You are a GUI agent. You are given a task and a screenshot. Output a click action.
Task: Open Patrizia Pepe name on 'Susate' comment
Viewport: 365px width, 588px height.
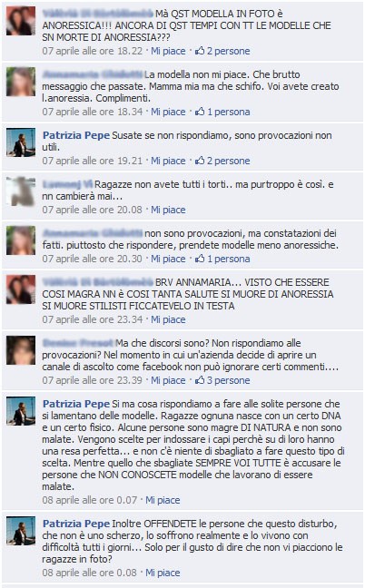click(76, 135)
